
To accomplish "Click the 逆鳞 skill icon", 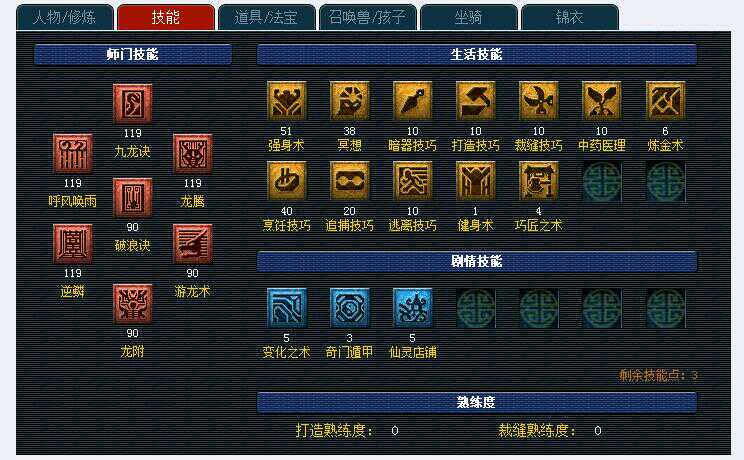I will tap(72, 244).
